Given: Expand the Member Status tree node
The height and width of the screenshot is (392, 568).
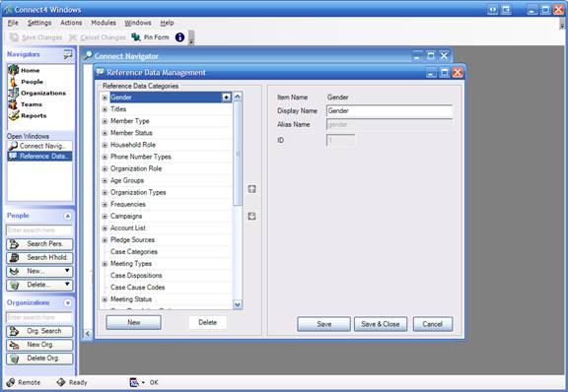Looking at the screenshot, I should pyautogui.click(x=105, y=133).
